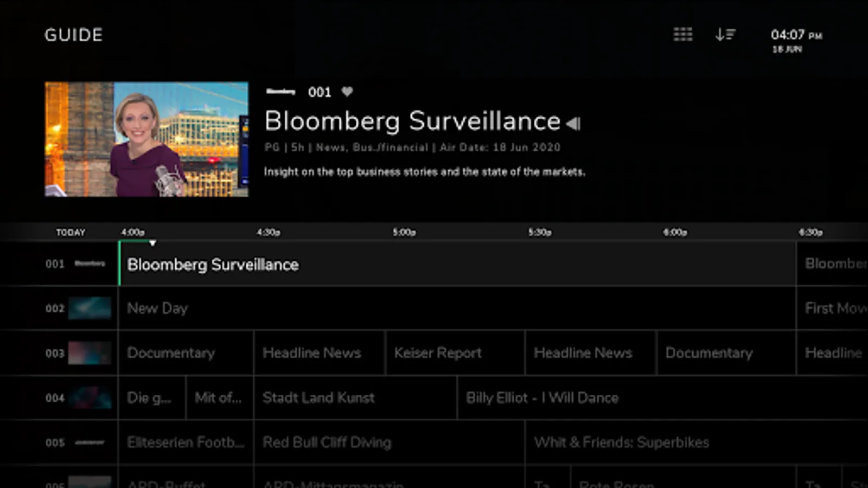Open the grid view icon
Viewport: 868px width, 488px height.
(x=682, y=35)
